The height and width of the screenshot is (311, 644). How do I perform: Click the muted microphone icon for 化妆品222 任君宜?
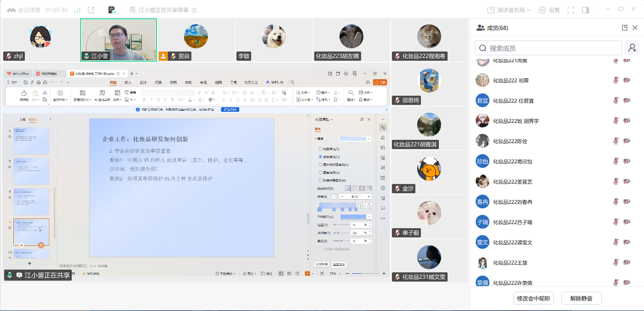616,101
